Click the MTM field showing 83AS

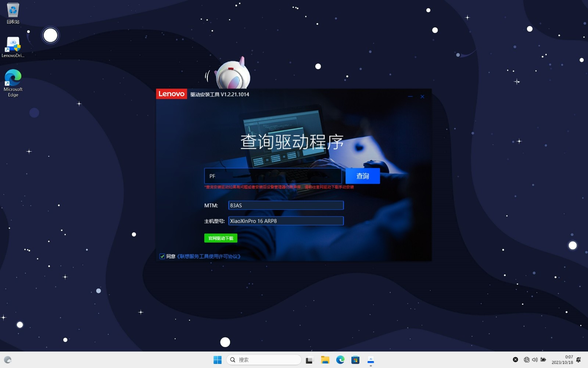coord(286,205)
